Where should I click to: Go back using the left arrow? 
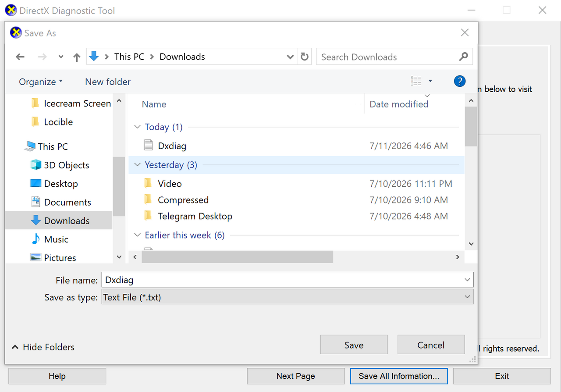click(x=20, y=57)
